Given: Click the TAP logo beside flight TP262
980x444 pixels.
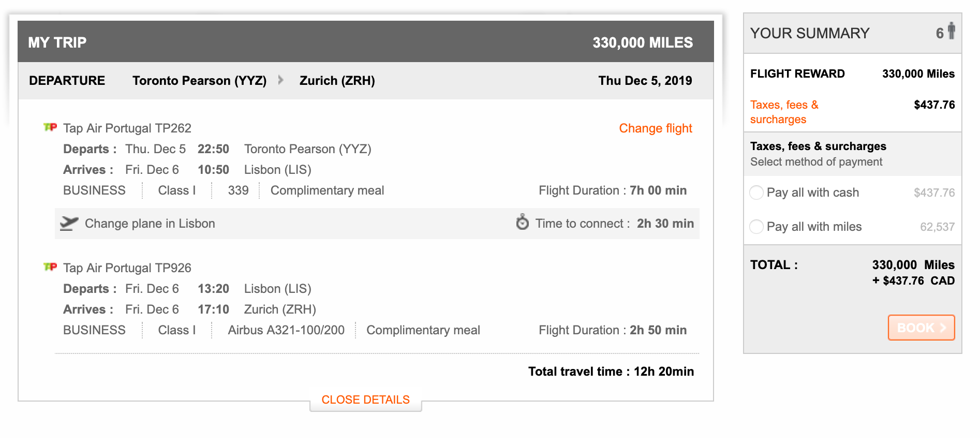Looking at the screenshot, I should (x=50, y=127).
